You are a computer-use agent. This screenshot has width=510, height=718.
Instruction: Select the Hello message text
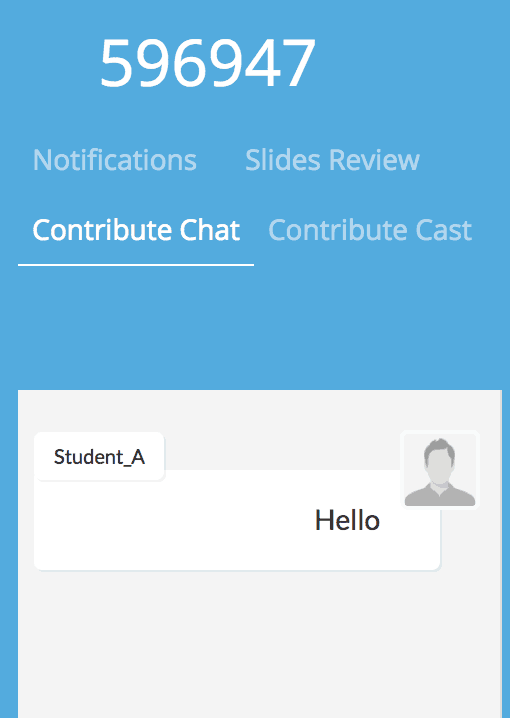click(347, 521)
